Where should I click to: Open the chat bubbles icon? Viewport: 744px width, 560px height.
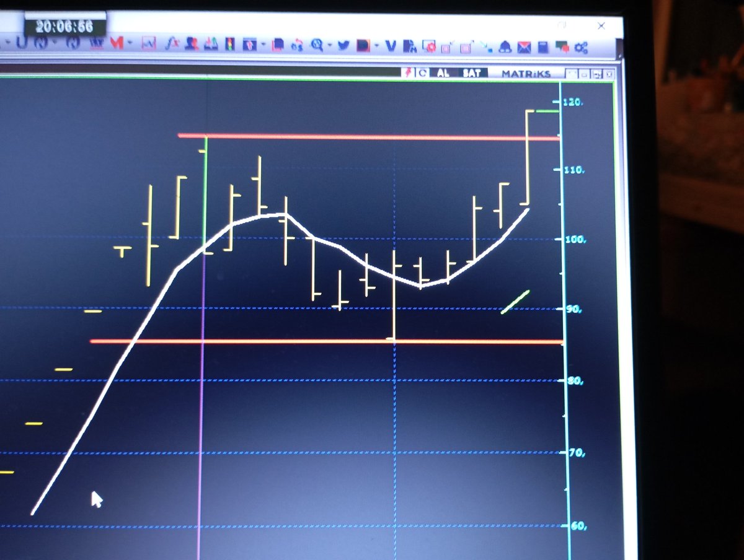[562, 47]
